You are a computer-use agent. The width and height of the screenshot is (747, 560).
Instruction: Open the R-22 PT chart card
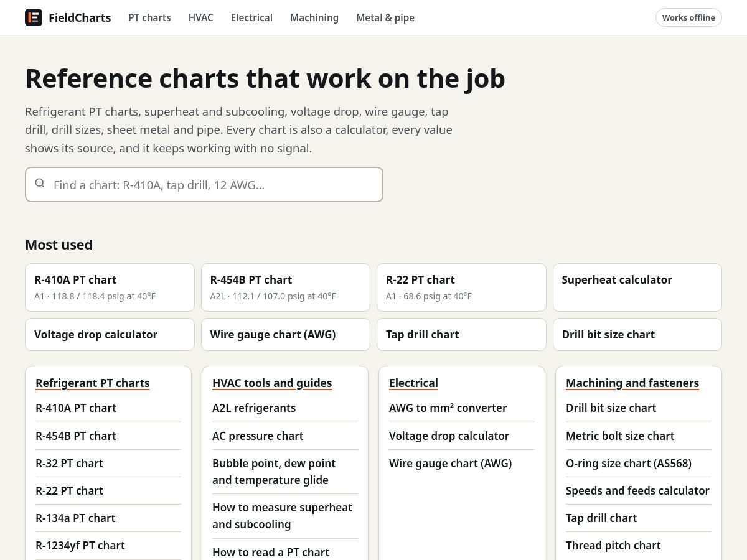(461, 287)
